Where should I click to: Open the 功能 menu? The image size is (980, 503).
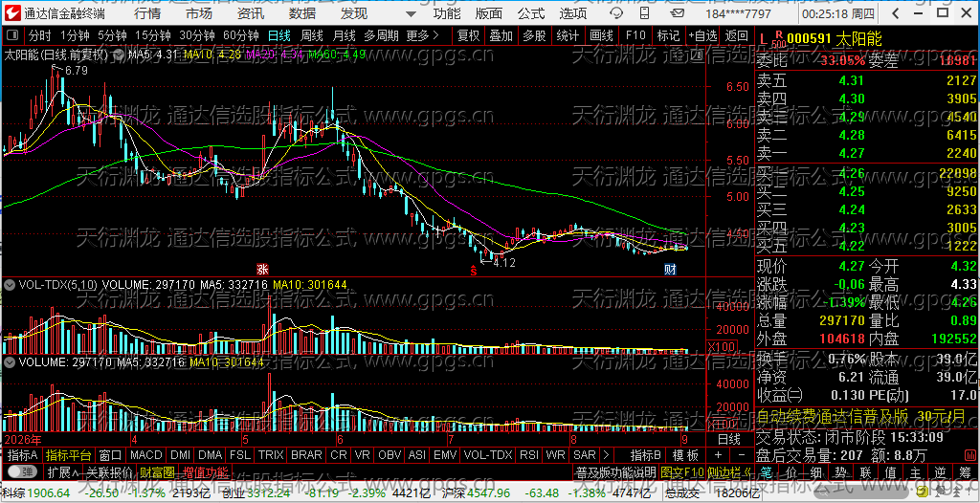click(x=447, y=13)
